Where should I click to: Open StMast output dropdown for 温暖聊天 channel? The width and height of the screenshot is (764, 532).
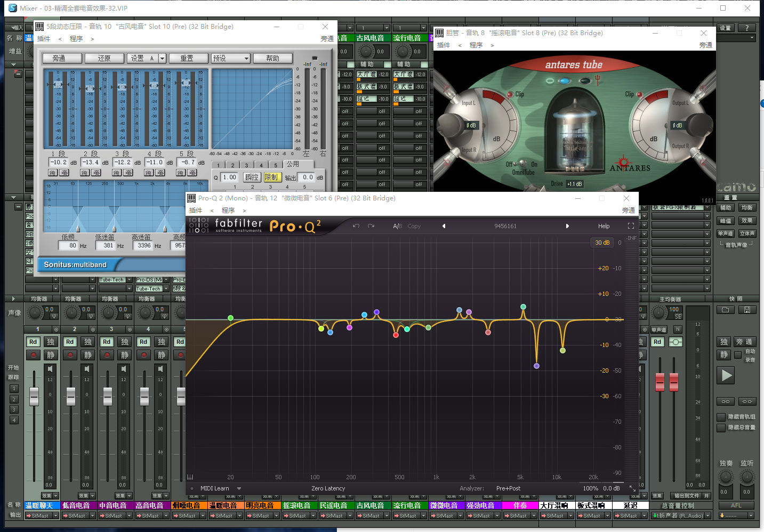[x=56, y=515]
